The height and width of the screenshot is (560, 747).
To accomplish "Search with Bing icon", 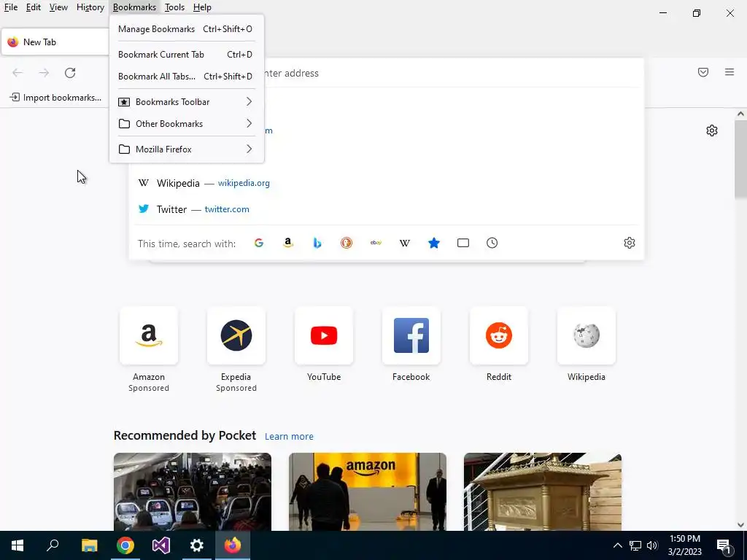I will pyautogui.click(x=317, y=243).
